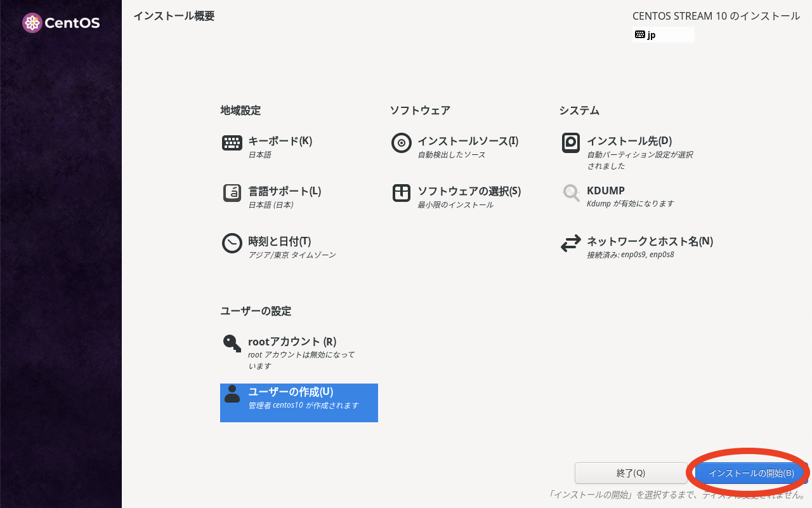Click the disc icon for インストールソース(I)
Viewport: 812px width, 508px height.
402,143
